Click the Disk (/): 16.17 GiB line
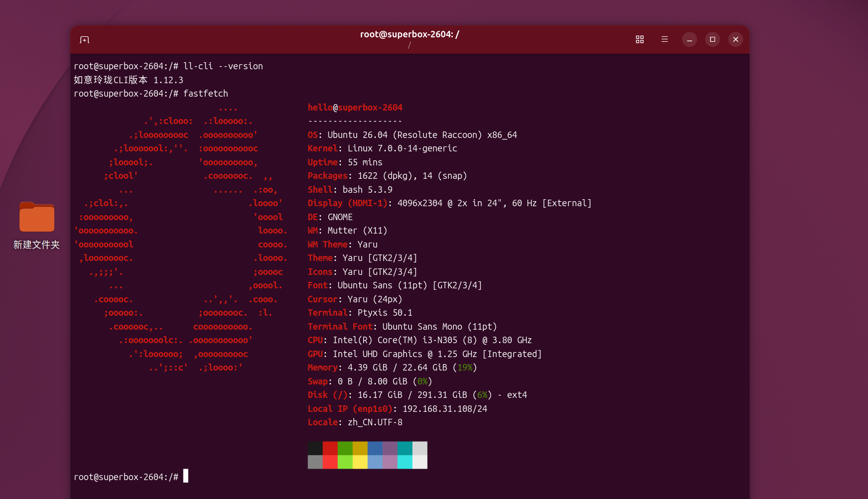The image size is (868, 499). coord(418,395)
